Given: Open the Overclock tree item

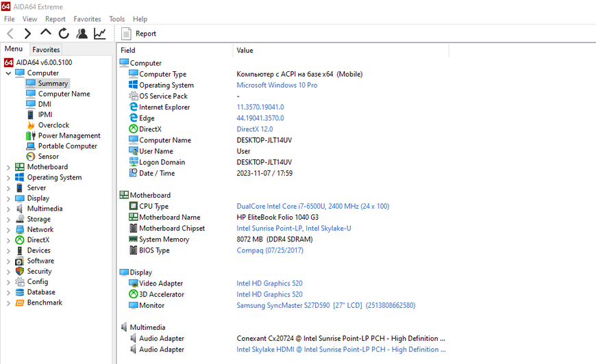Looking at the screenshot, I should click(x=53, y=125).
